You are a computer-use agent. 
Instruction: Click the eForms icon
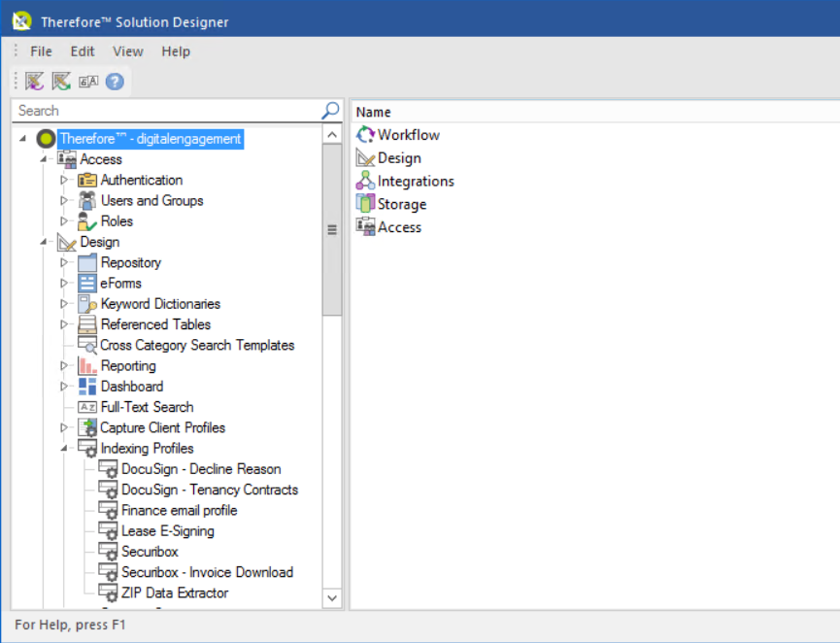coord(87,284)
